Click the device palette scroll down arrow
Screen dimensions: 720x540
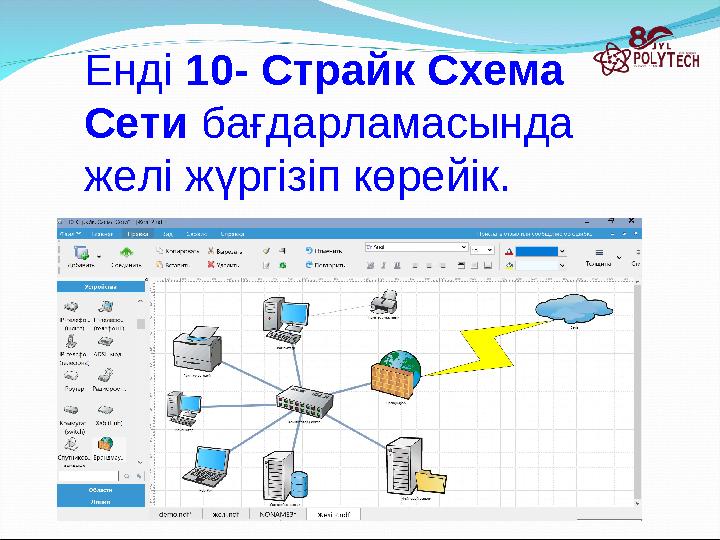pyautogui.click(x=140, y=462)
